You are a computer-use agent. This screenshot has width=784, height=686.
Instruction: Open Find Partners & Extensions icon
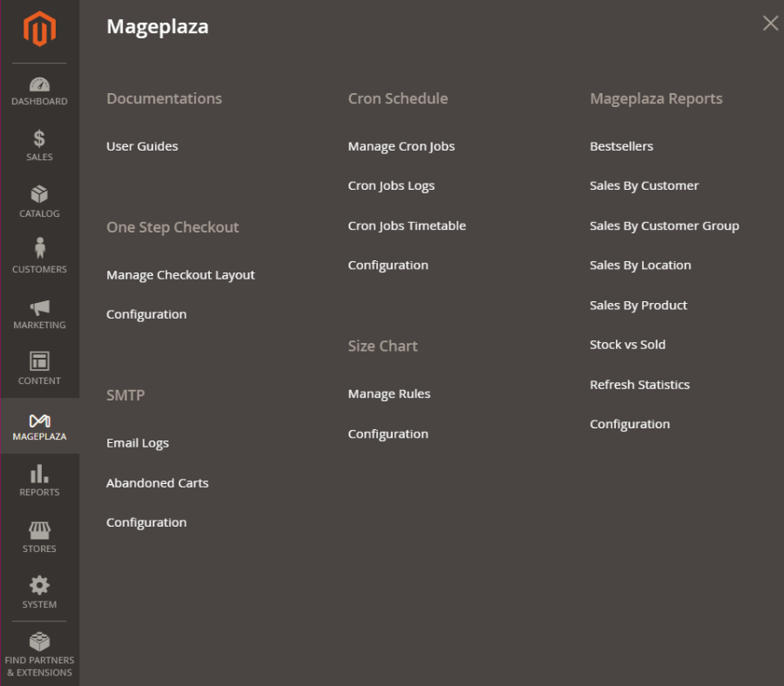point(39,642)
